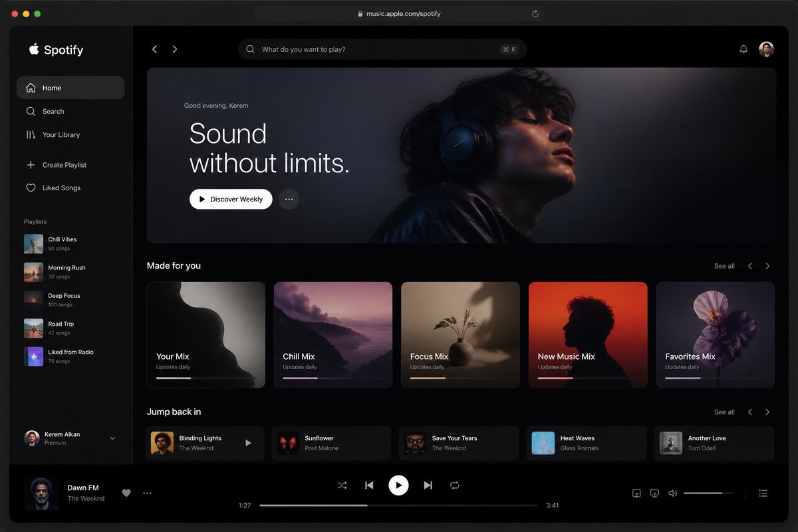Skip to the previous track
The height and width of the screenshot is (532, 798).
point(369,485)
